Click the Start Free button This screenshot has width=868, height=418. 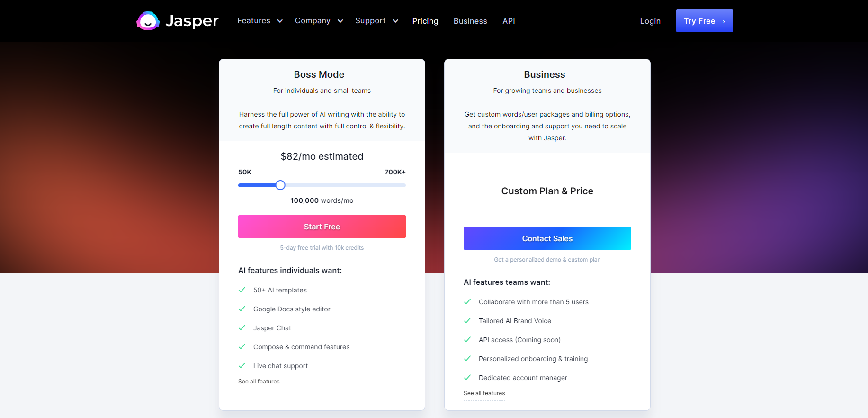click(322, 227)
